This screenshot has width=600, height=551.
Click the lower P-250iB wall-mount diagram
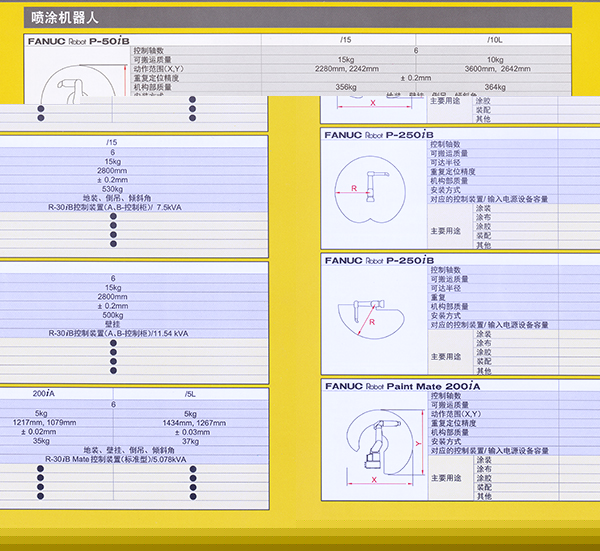[373, 318]
